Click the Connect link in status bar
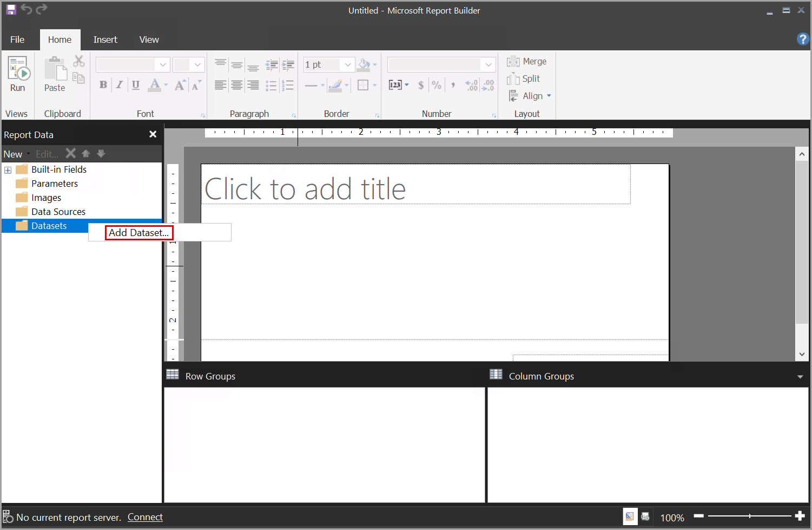 (x=145, y=517)
